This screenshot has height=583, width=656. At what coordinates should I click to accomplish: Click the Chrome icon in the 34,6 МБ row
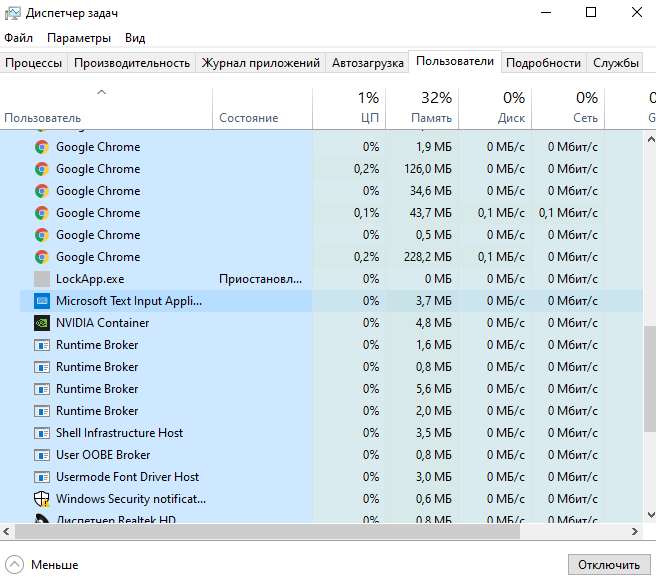click(x=42, y=191)
